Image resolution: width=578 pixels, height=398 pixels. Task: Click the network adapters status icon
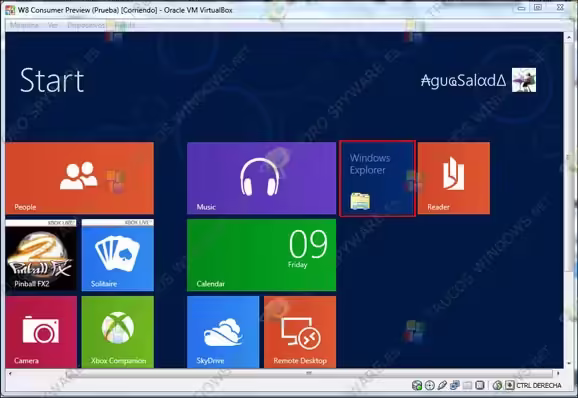455,385
